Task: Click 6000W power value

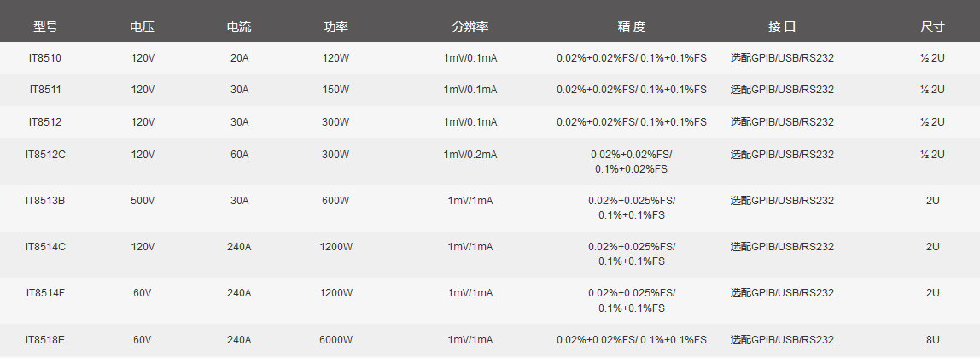Action: point(335,340)
